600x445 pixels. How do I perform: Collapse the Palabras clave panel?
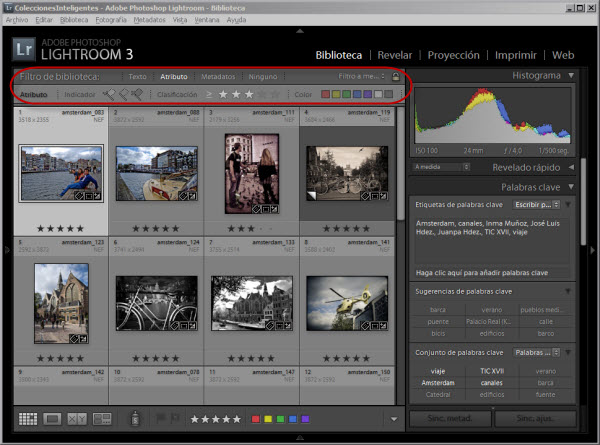tap(571, 187)
